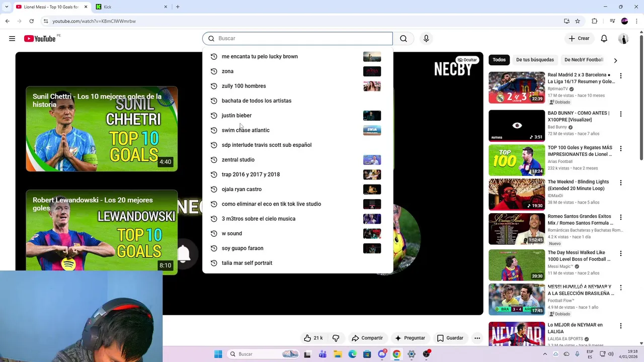Open Chrome extensions puzzle icon
The width and height of the screenshot is (644, 362).
[x=595, y=21]
